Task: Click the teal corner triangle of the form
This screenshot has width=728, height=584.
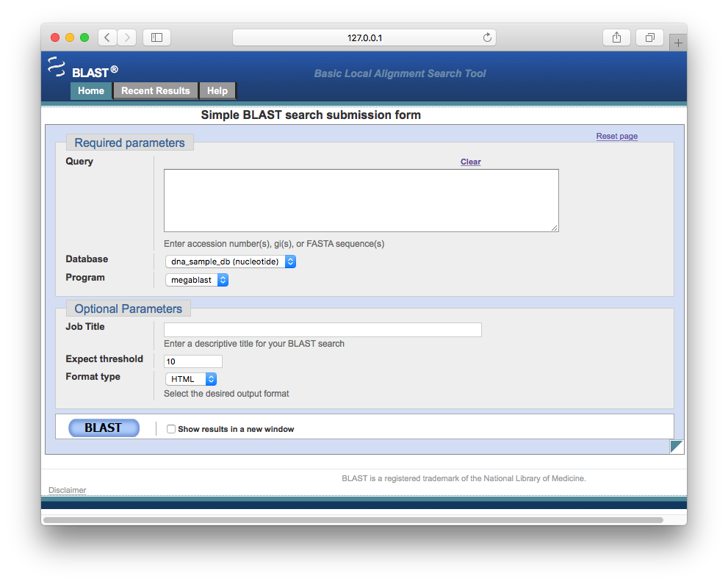Action: tap(677, 447)
